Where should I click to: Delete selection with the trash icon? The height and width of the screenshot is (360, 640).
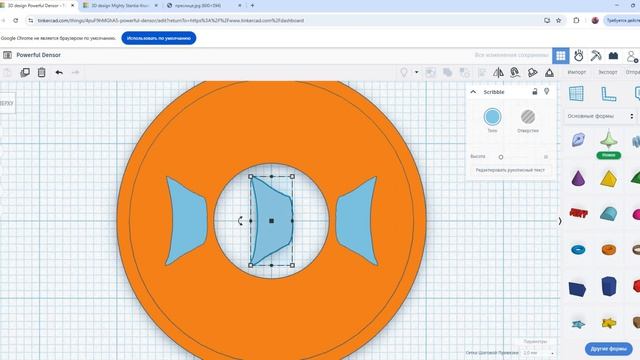pyautogui.click(x=42, y=73)
